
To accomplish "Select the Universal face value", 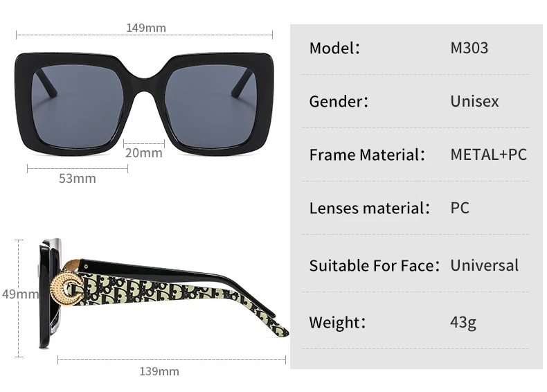I will coord(484,265).
